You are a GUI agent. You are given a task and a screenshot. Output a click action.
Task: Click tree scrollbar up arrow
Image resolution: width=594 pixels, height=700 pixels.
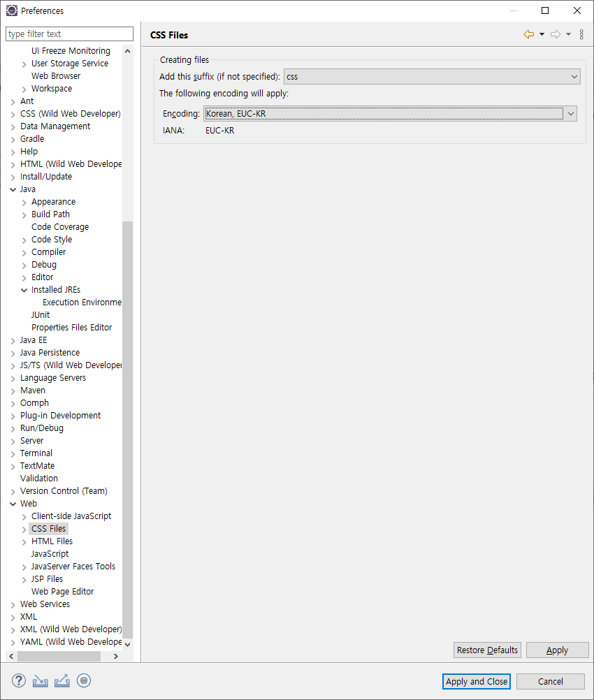tap(128, 51)
